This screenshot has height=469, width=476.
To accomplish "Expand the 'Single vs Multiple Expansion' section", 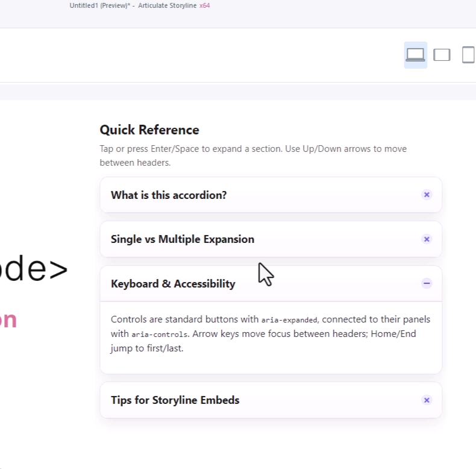I will [183, 239].
